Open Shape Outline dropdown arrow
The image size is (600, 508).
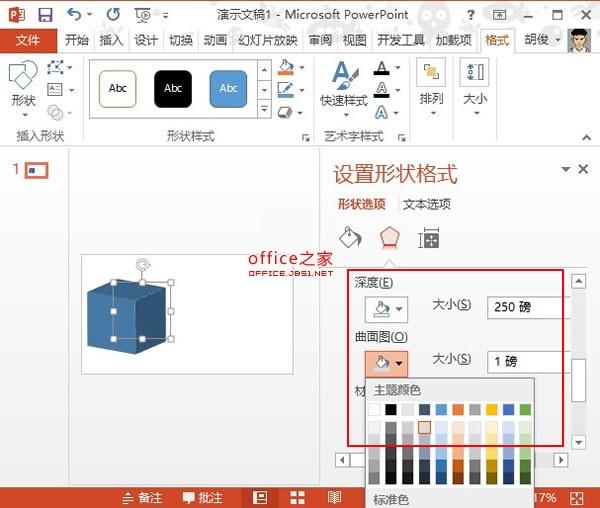pyautogui.click(x=302, y=90)
